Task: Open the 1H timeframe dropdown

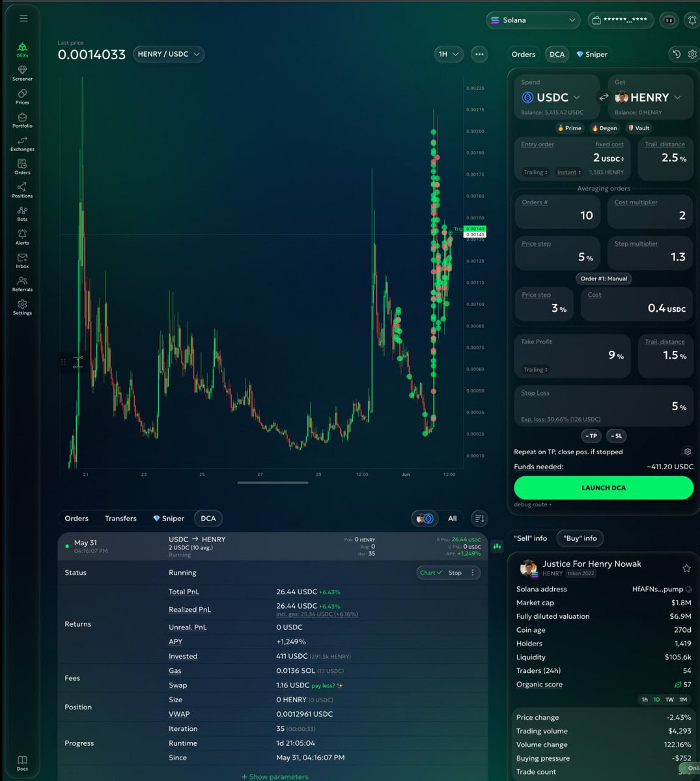Action: (448, 54)
